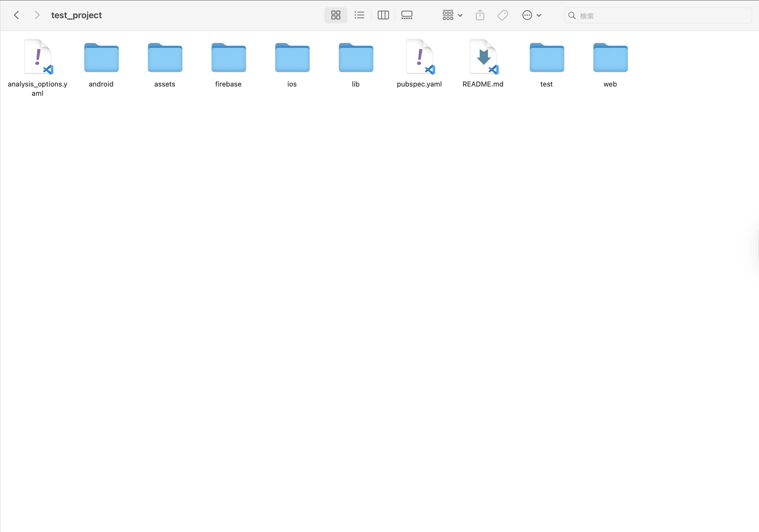
Task: Click the test_project window title
Action: pos(76,15)
